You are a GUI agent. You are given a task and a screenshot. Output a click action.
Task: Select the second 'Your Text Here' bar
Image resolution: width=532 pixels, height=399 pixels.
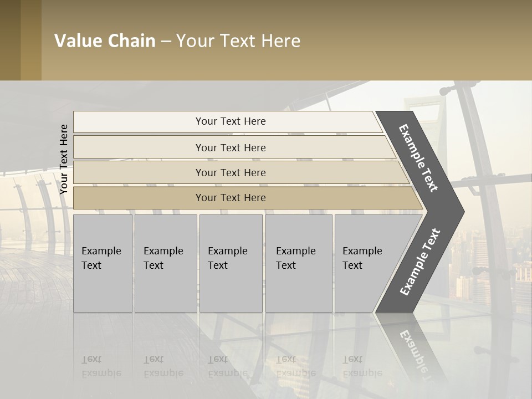(231, 147)
